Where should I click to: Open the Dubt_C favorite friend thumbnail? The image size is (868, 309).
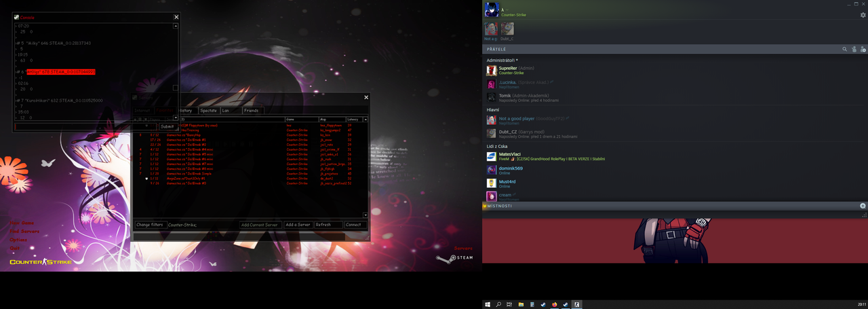click(507, 29)
